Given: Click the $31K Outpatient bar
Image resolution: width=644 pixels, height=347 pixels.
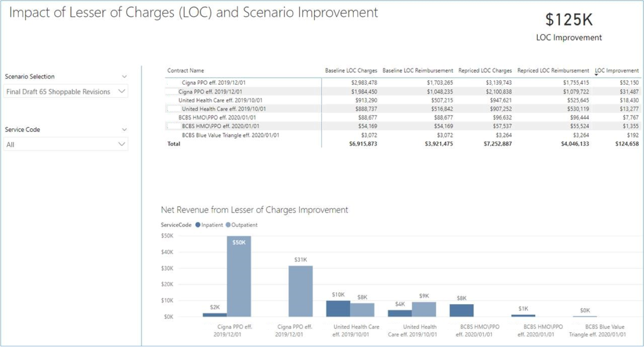Looking at the screenshot, I should (x=300, y=291).
